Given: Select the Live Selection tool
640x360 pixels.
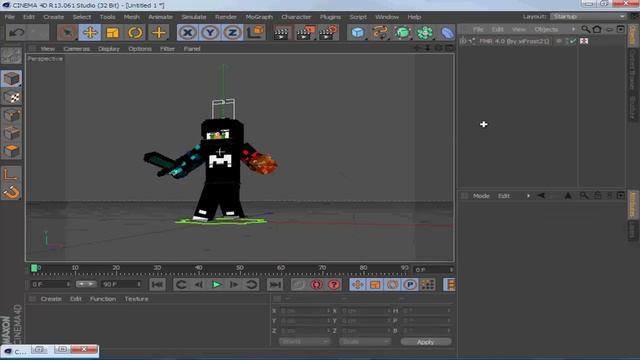Looking at the screenshot, I should pyautogui.click(x=67, y=32).
